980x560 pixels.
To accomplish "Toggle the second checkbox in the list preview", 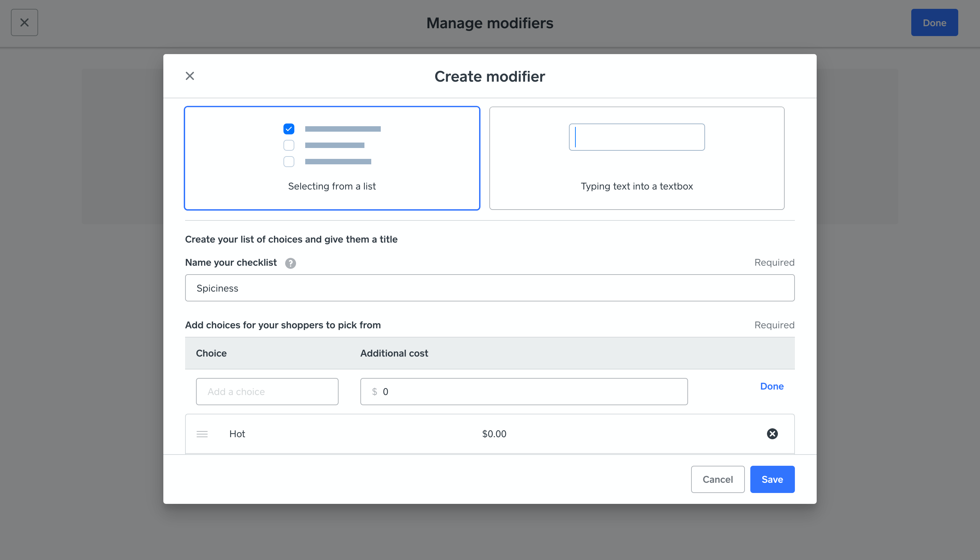I will (289, 145).
